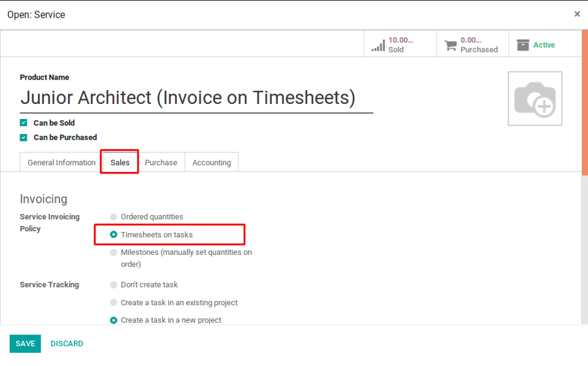Click the Open: Service dialog title
Screen dimensions: 588x366
pos(36,14)
